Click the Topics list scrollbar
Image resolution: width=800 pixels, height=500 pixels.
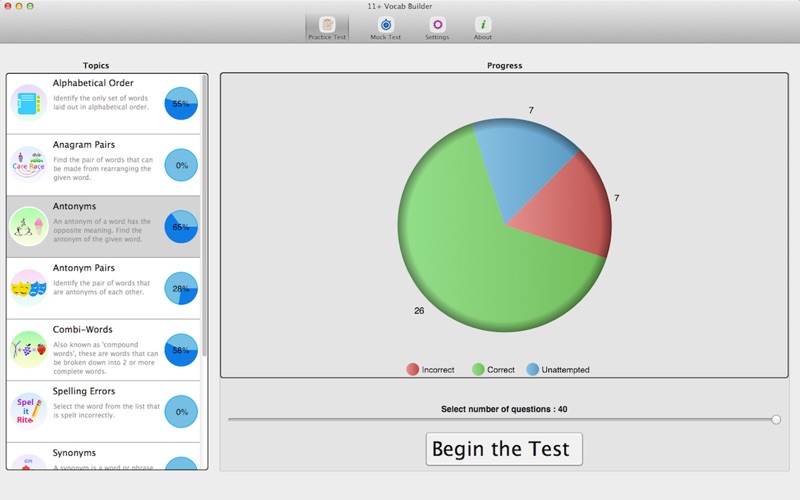point(205,217)
